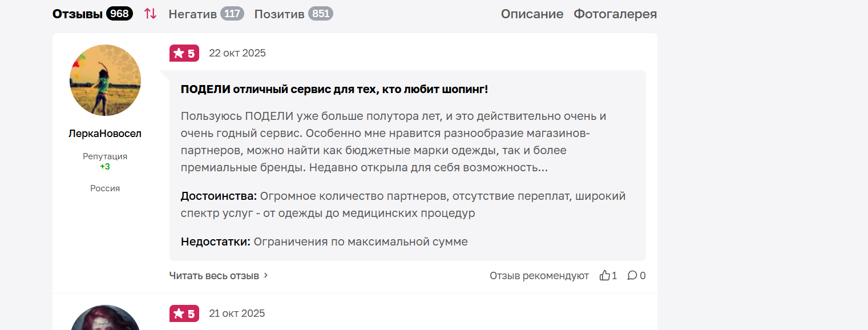Click the 117 negative count badge
This screenshot has width=868, height=330.
tap(232, 14)
